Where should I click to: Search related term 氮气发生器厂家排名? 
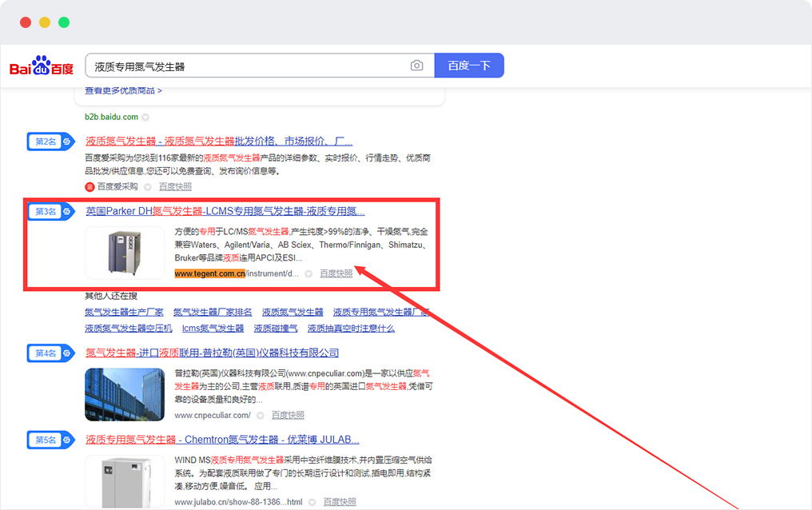coord(213,313)
